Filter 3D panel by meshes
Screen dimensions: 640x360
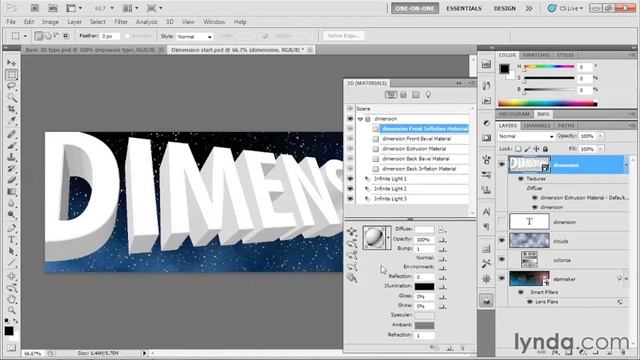403,95
